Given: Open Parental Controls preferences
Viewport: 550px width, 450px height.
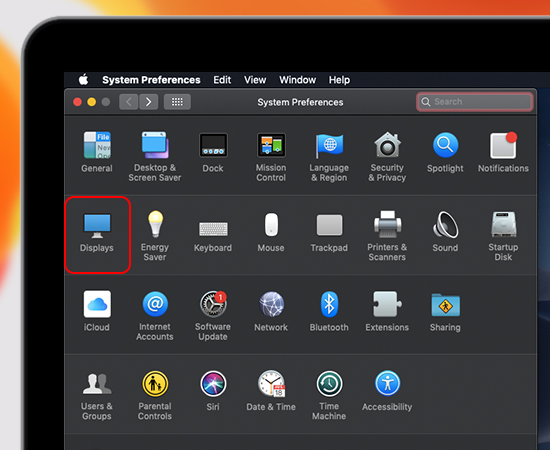Looking at the screenshot, I should (x=155, y=396).
